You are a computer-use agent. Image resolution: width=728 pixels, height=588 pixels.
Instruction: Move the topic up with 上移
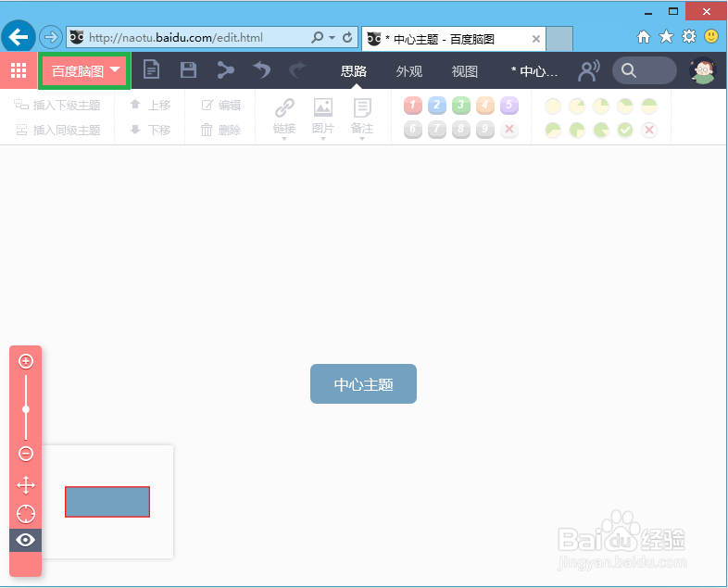150,106
